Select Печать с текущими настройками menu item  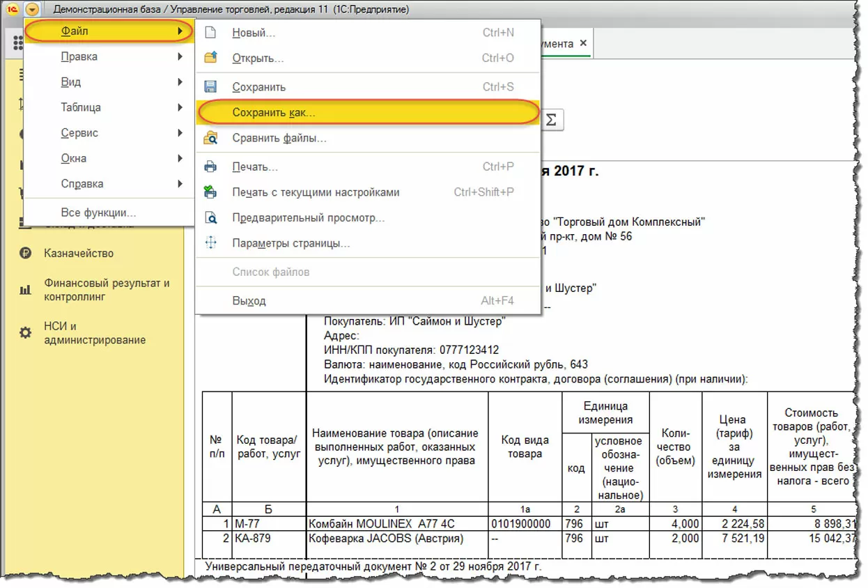(x=316, y=192)
